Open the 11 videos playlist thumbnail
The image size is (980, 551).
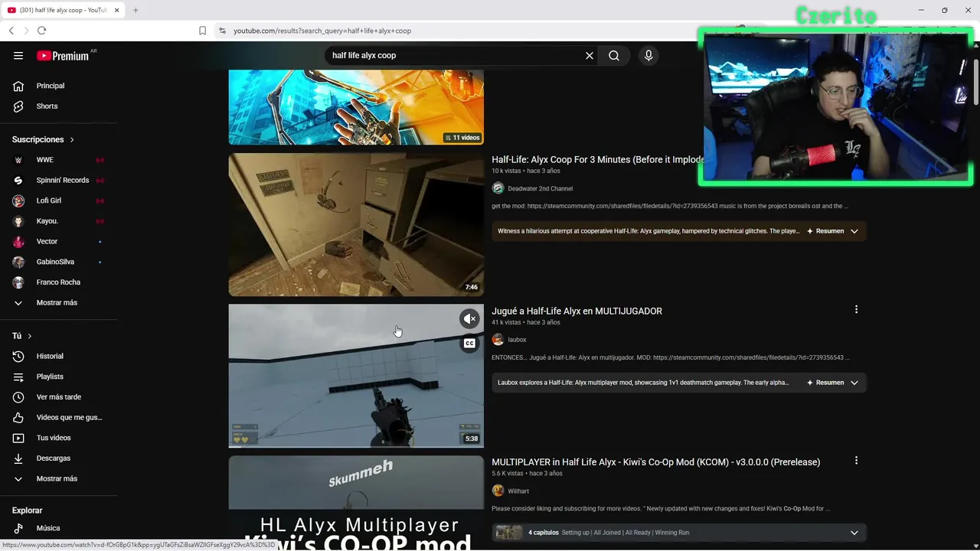tap(356, 107)
